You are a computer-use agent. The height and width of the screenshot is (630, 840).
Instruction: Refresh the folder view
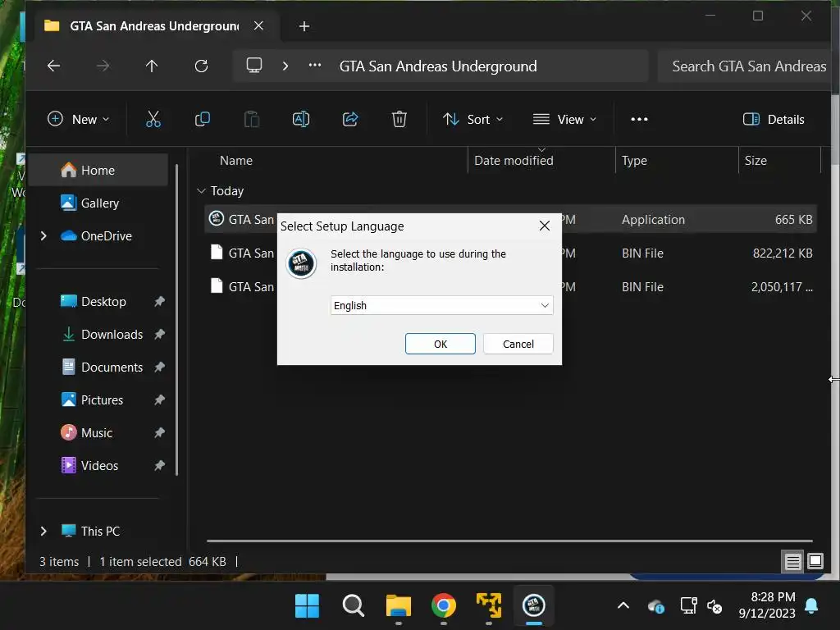tap(202, 66)
